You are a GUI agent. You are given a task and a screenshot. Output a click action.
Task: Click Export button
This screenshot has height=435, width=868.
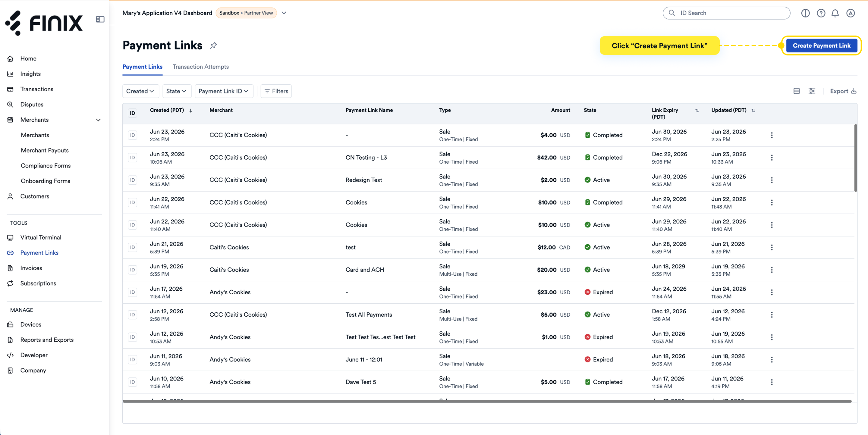[843, 91]
